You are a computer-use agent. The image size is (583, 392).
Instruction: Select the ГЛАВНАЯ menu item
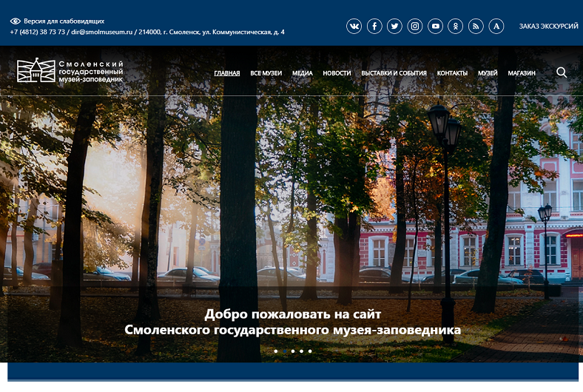point(227,73)
